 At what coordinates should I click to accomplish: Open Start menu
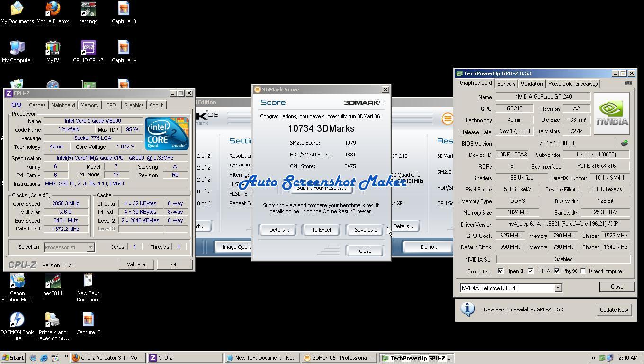(x=13, y=358)
